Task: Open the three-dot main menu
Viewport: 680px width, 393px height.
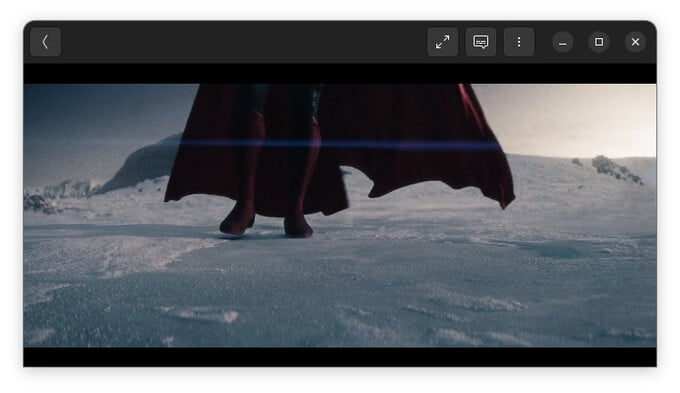Action: click(x=519, y=42)
